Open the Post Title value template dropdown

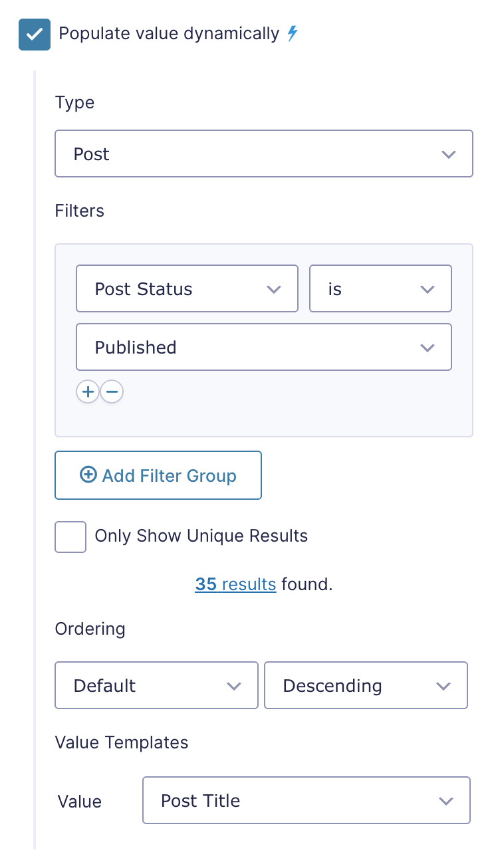point(307,800)
